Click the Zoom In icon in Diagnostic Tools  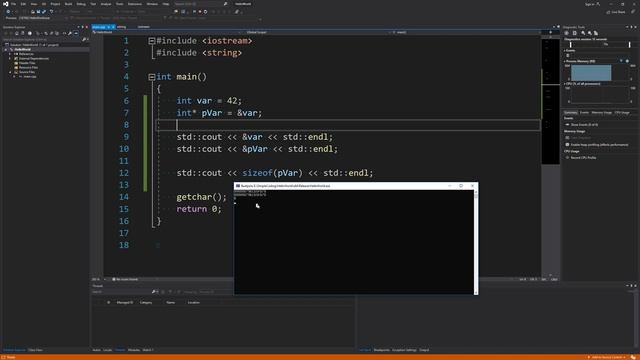point(583,33)
